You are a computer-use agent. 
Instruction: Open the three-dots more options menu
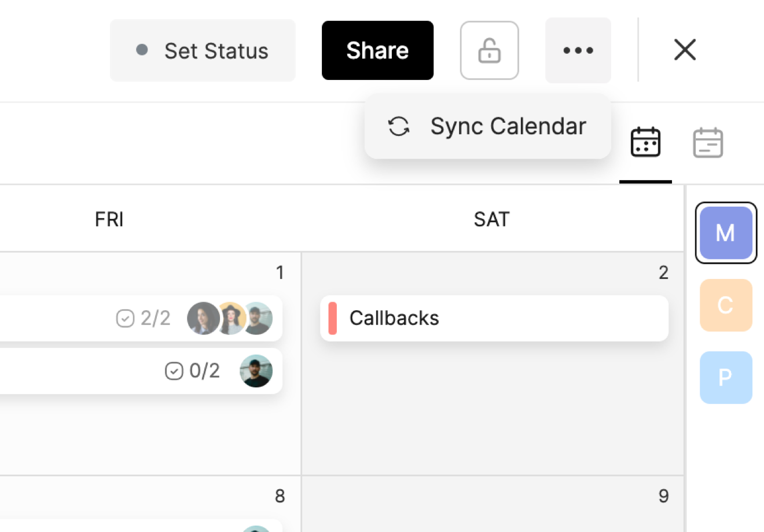(x=578, y=50)
